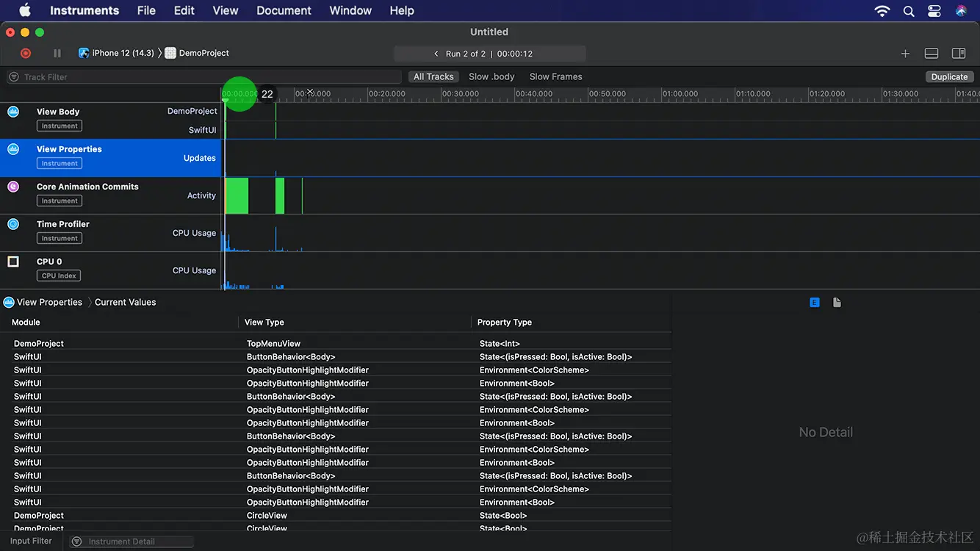Click the 01:20.000 mark on timeline ruler

[x=827, y=94]
